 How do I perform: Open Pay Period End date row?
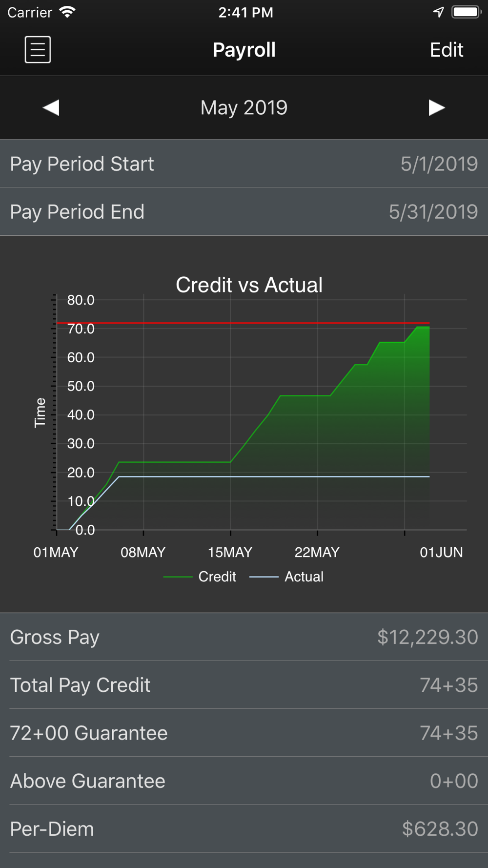coord(244,212)
